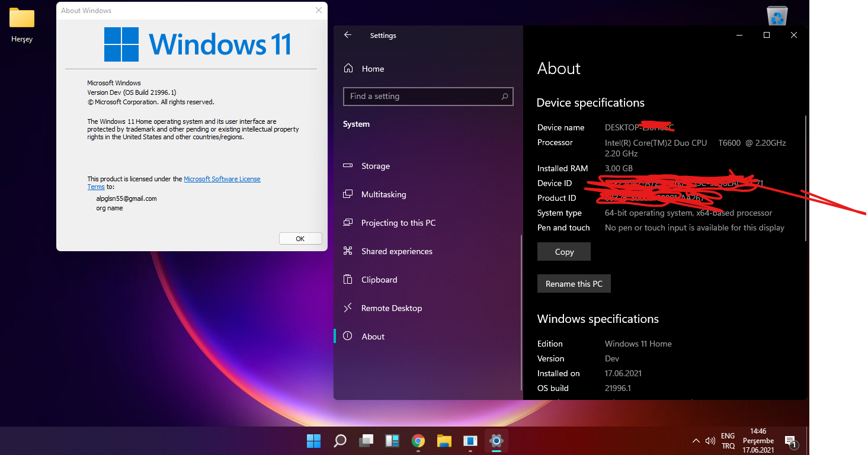Open Task View from the taskbar
The height and width of the screenshot is (455, 868).
366,441
